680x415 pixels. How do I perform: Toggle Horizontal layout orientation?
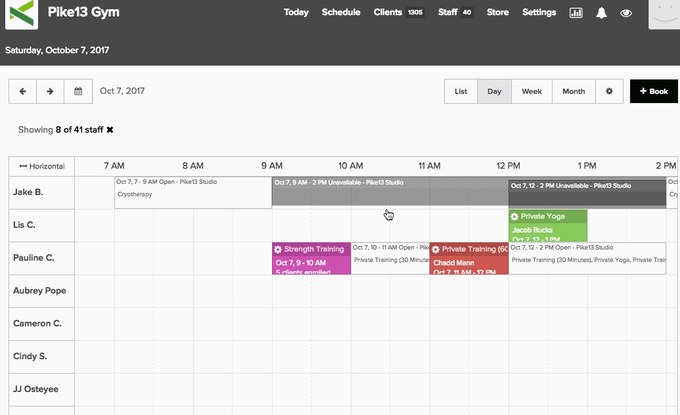pos(42,166)
